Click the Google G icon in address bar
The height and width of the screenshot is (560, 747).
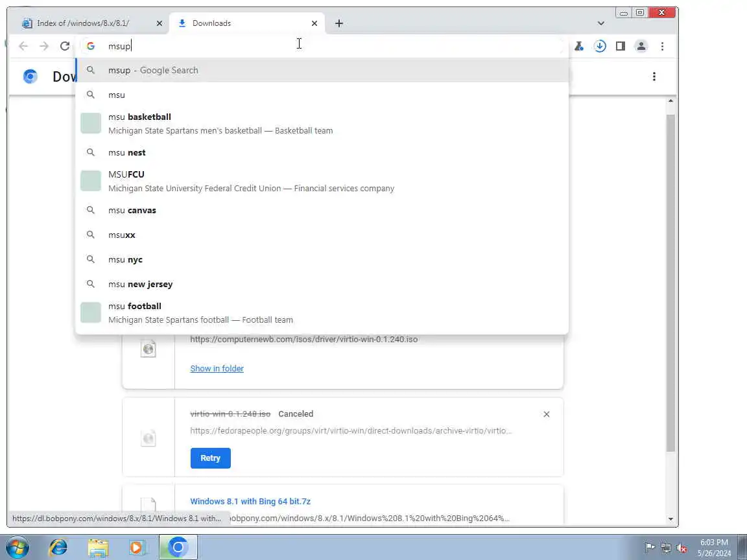click(x=91, y=46)
